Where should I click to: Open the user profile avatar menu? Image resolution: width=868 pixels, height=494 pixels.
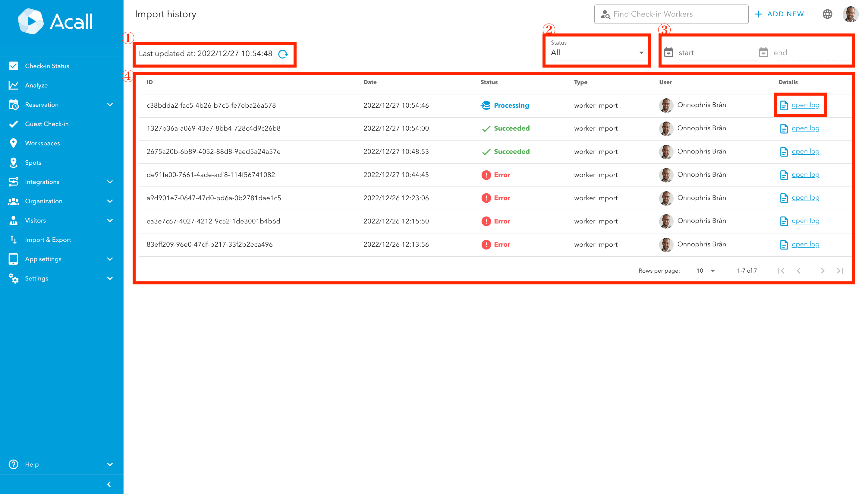point(851,14)
